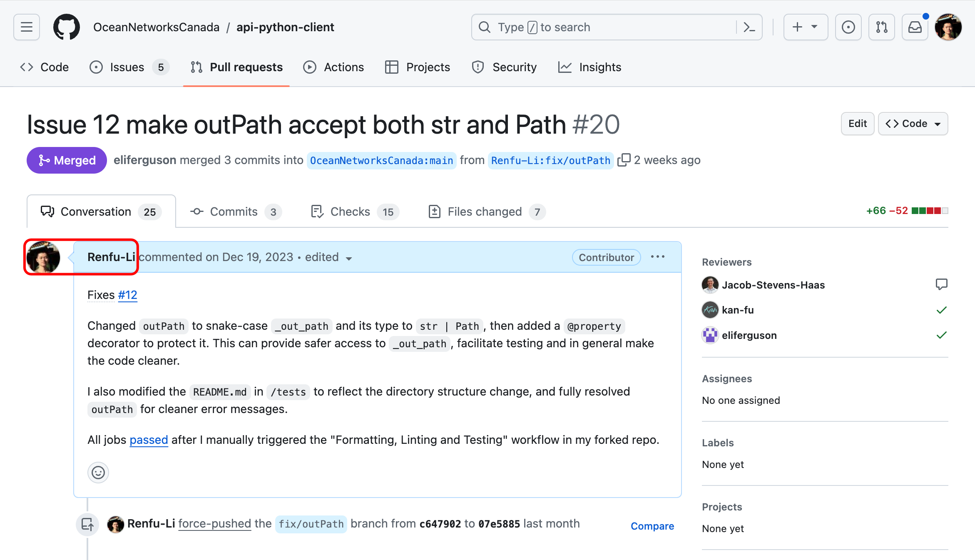Open the notifications inbox icon

tap(915, 27)
